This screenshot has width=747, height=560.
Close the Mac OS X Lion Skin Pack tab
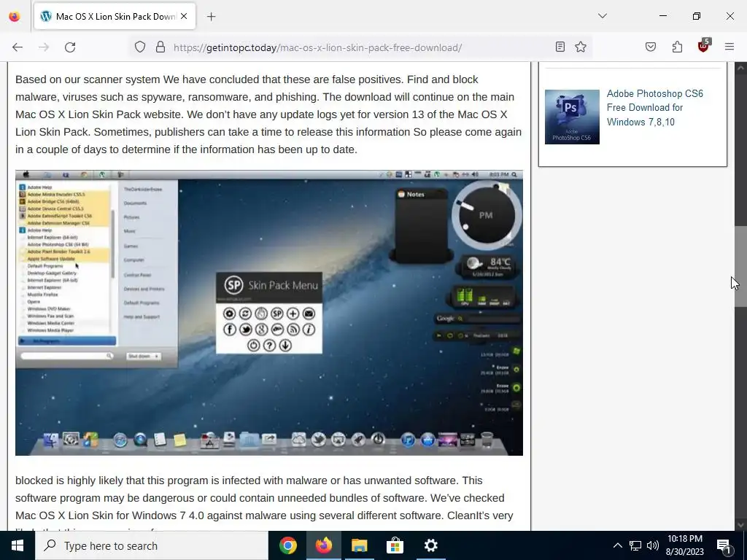coord(184,16)
